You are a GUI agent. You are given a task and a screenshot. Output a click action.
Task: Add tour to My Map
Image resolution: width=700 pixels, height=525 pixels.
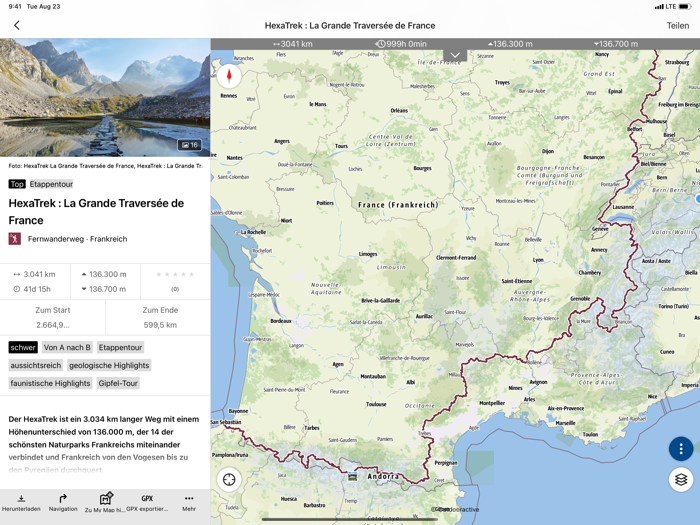(105, 503)
